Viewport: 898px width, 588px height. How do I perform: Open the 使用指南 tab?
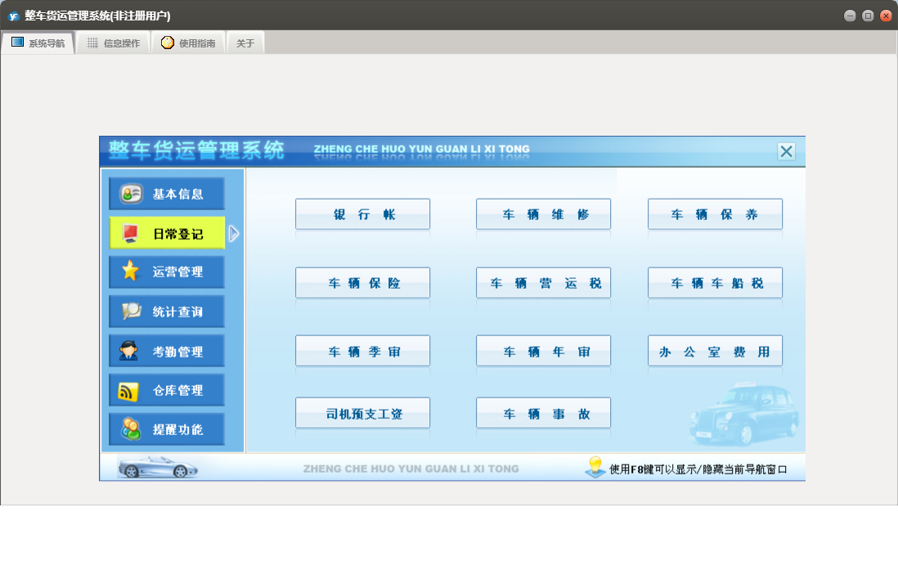pyautogui.click(x=188, y=43)
